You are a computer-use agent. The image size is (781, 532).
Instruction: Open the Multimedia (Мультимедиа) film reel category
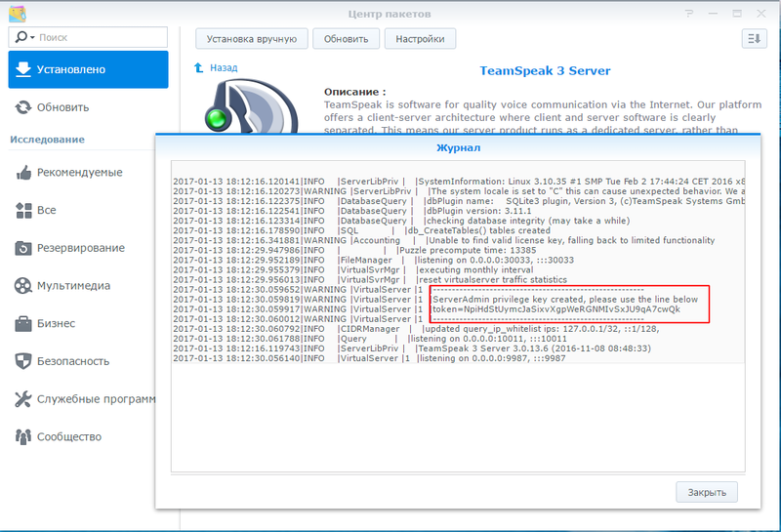pyautogui.click(x=23, y=286)
